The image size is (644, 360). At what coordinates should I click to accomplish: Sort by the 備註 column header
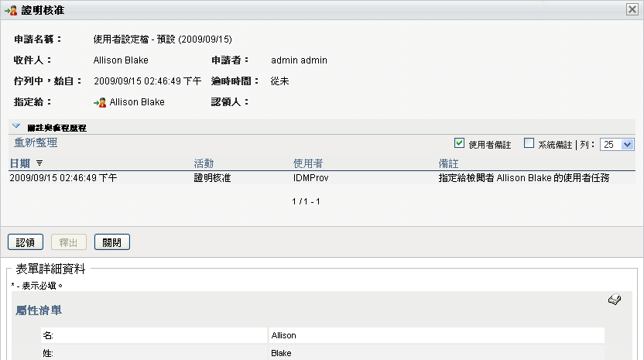click(447, 163)
